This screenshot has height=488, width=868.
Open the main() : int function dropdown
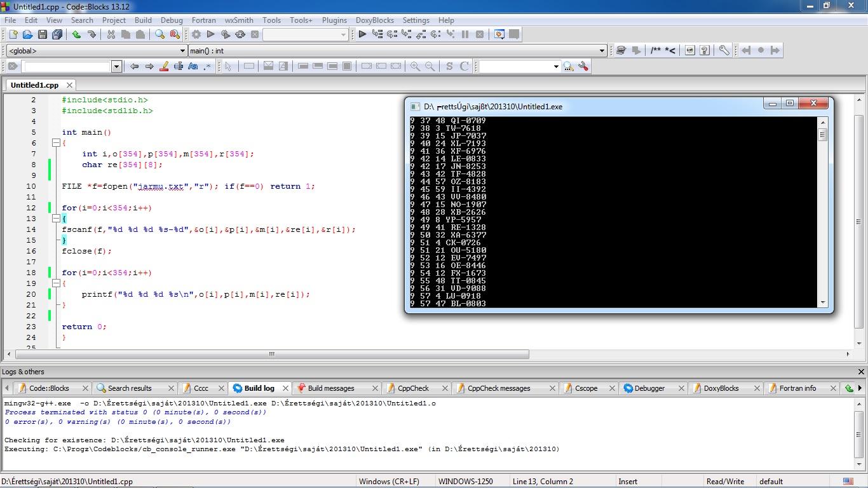(398, 51)
